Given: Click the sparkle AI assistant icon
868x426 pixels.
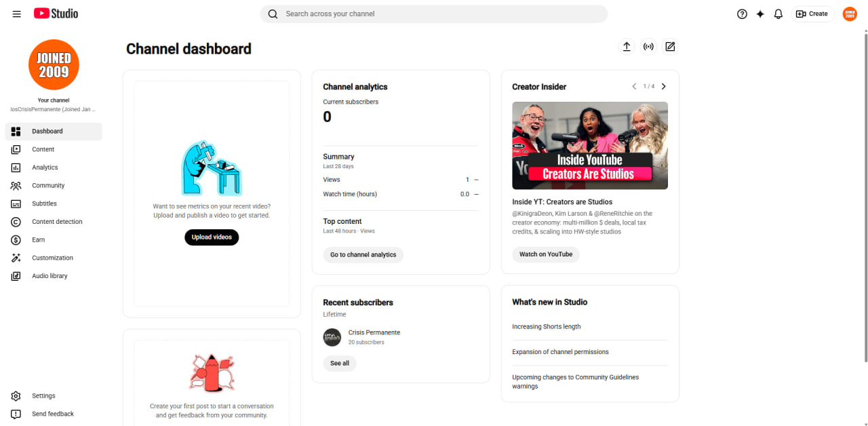Looking at the screenshot, I should click(x=760, y=14).
